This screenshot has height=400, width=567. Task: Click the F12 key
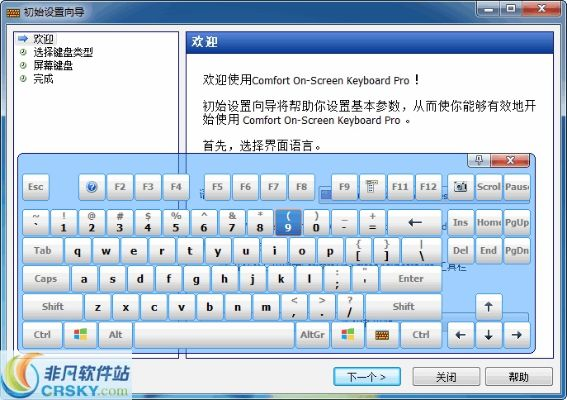point(428,187)
